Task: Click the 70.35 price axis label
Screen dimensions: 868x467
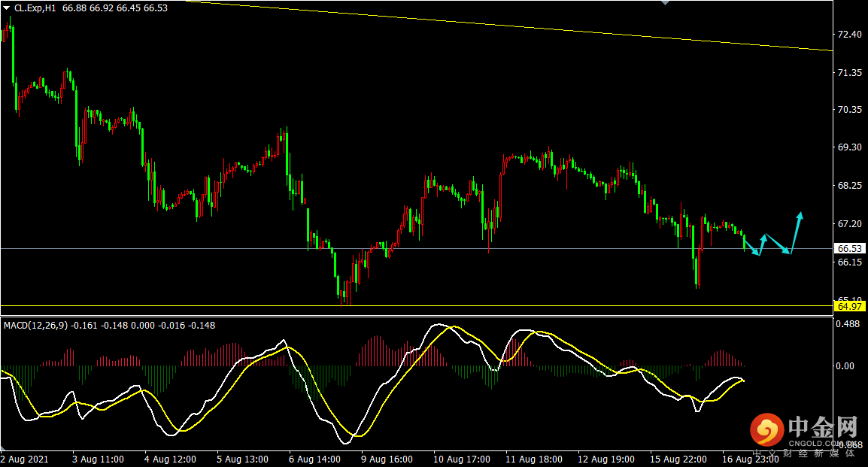Action: [850, 110]
